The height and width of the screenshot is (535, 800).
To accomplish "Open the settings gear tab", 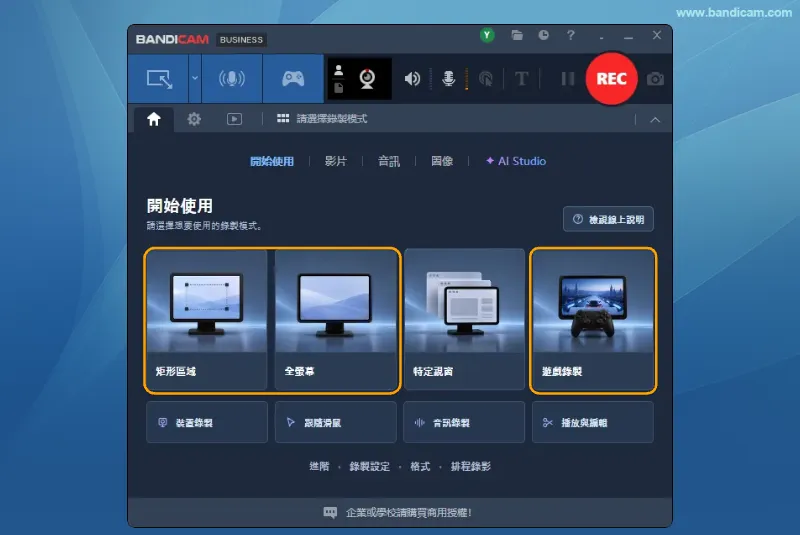I will (x=194, y=119).
